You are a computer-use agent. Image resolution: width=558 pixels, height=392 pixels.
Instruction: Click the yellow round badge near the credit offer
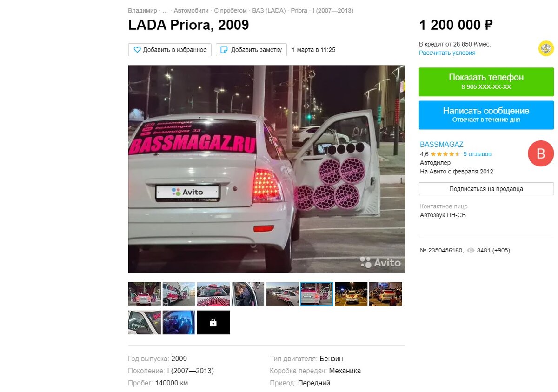coord(546,48)
